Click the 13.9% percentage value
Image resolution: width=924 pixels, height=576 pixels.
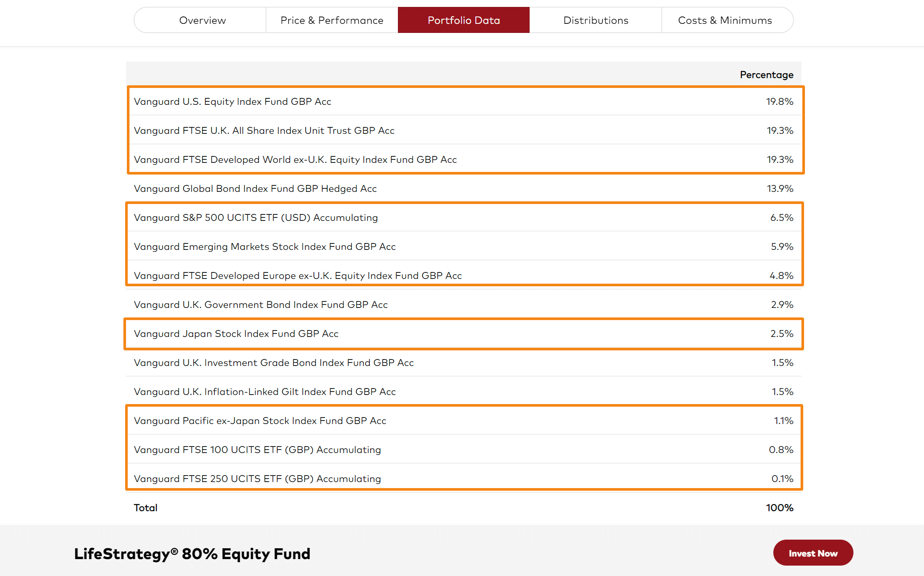pyautogui.click(x=780, y=188)
